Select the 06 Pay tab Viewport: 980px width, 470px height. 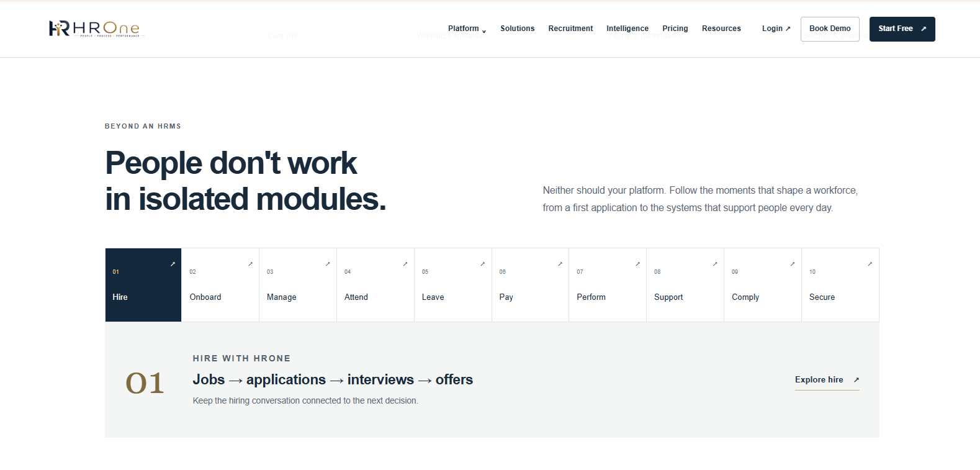pyautogui.click(x=531, y=285)
